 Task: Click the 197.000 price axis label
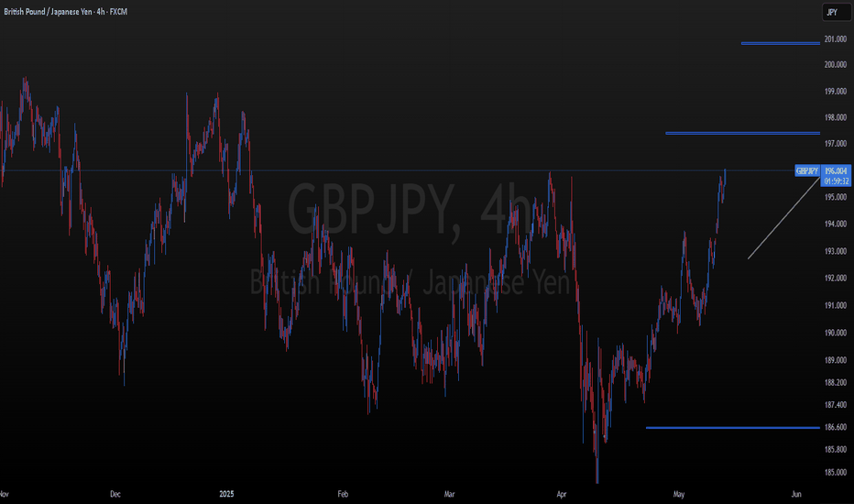coord(836,143)
